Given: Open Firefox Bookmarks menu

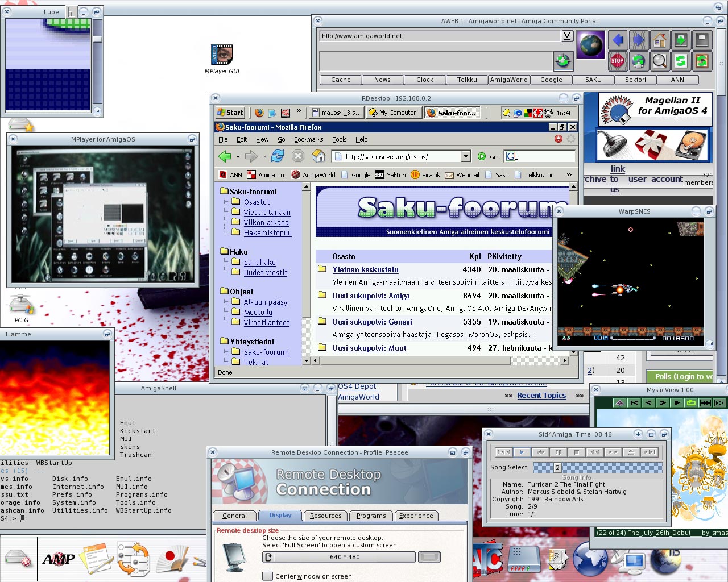Looking at the screenshot, I should [308, 139].
